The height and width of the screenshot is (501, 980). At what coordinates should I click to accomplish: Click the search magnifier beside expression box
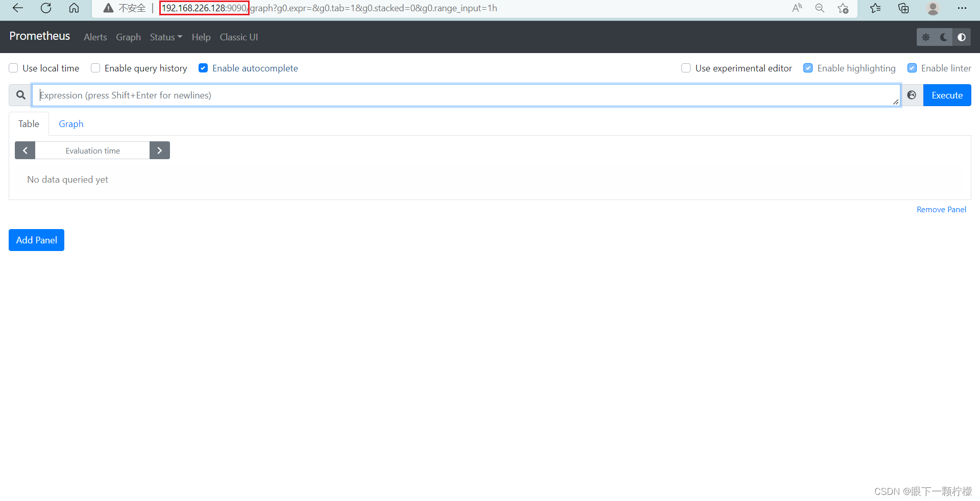[20, 95]
